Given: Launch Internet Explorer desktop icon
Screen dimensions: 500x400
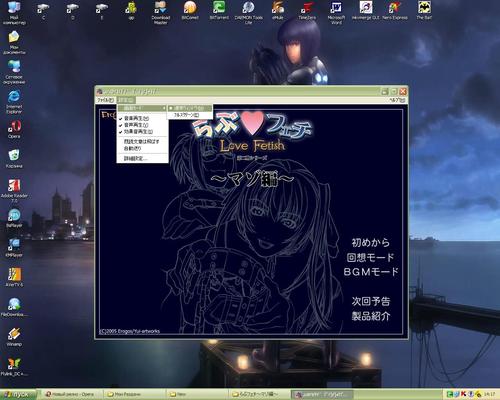Looking at the screenshot, I should [x=14, y=102].
